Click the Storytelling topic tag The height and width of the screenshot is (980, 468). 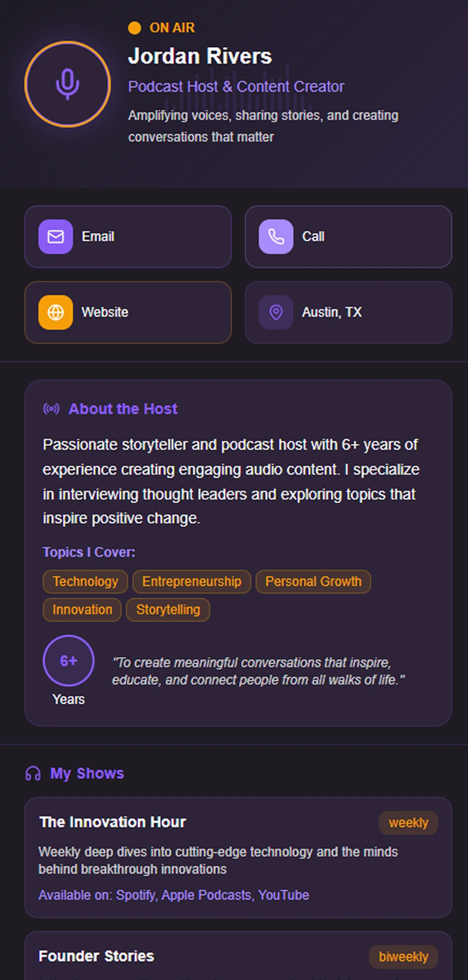pyautogui.click(x=168, y=610)
